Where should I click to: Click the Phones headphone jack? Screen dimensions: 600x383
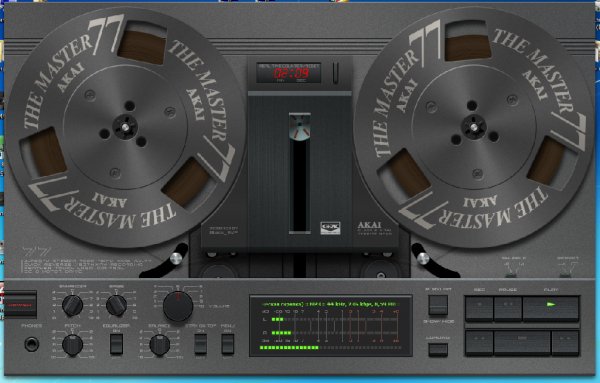pos(31,344)
